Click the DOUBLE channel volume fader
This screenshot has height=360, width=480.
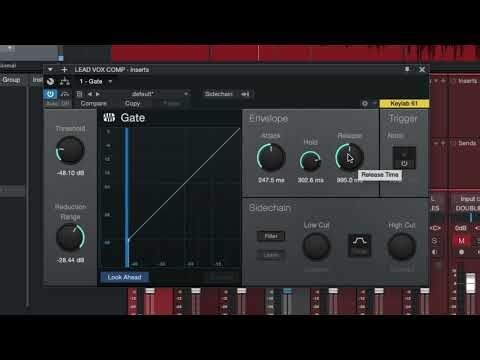click(470, 283)
